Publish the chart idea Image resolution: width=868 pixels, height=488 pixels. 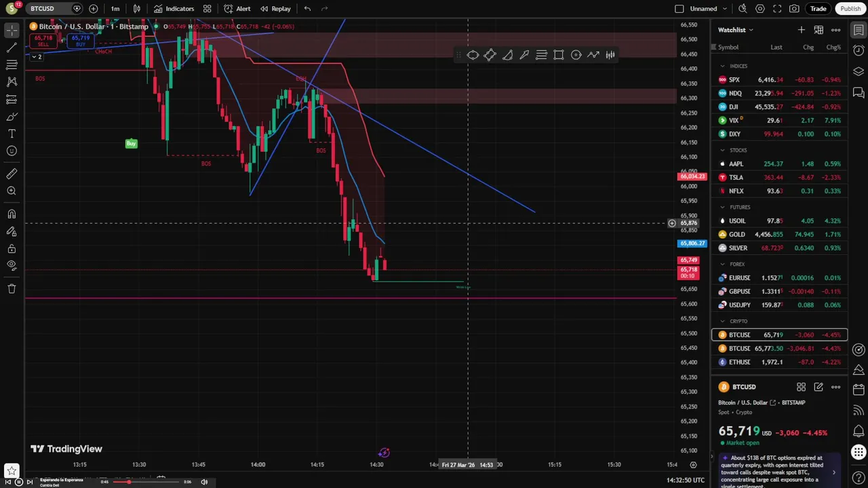pos(850,9)
